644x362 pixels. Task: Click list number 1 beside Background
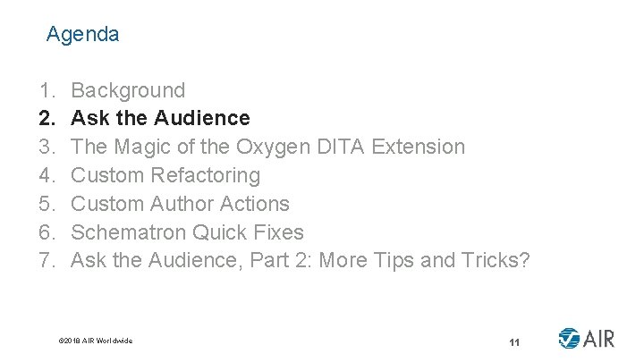coord(46,90)
